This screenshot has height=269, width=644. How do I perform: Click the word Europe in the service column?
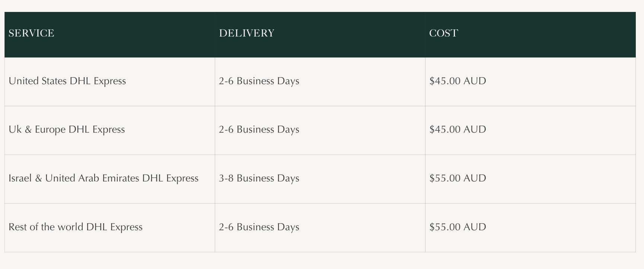tap(50, 130)
